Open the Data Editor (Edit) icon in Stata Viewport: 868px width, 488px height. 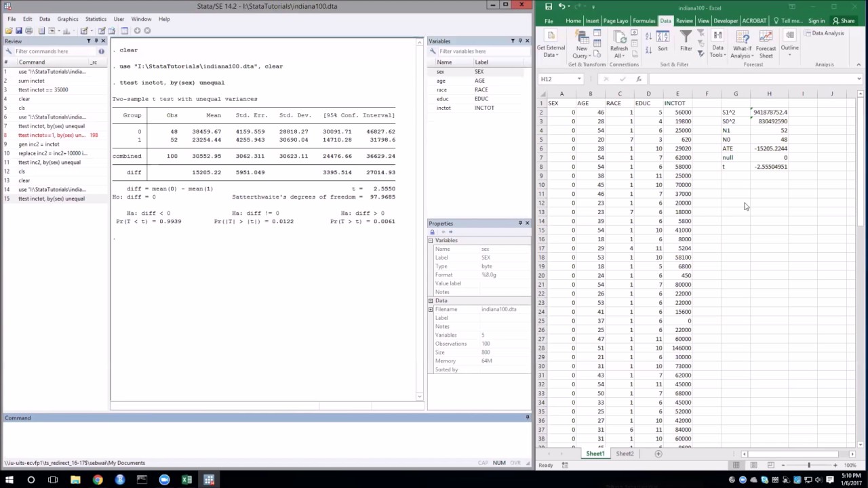102,30
